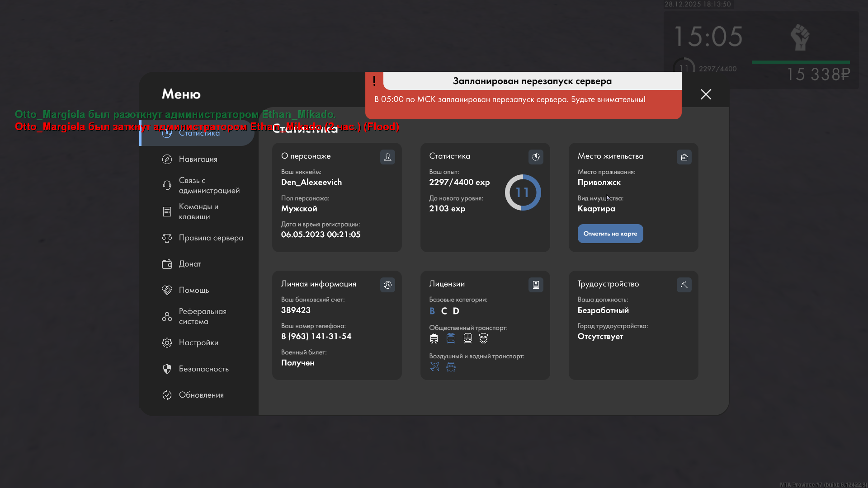Open Связь с администрацией section

(209, 185)
